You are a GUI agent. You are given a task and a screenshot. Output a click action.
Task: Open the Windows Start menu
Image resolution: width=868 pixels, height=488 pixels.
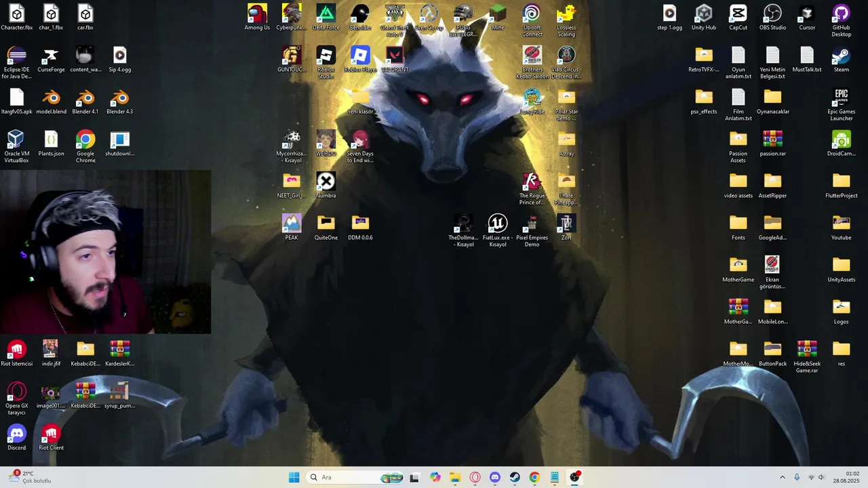(x=294, y=477)
